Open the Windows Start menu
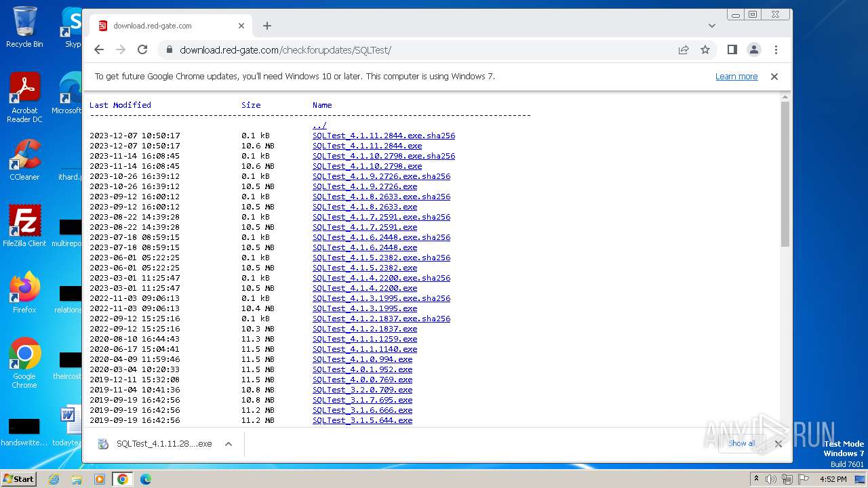The height and width of the screenshot is (488, 868). [x=18, y=479]
